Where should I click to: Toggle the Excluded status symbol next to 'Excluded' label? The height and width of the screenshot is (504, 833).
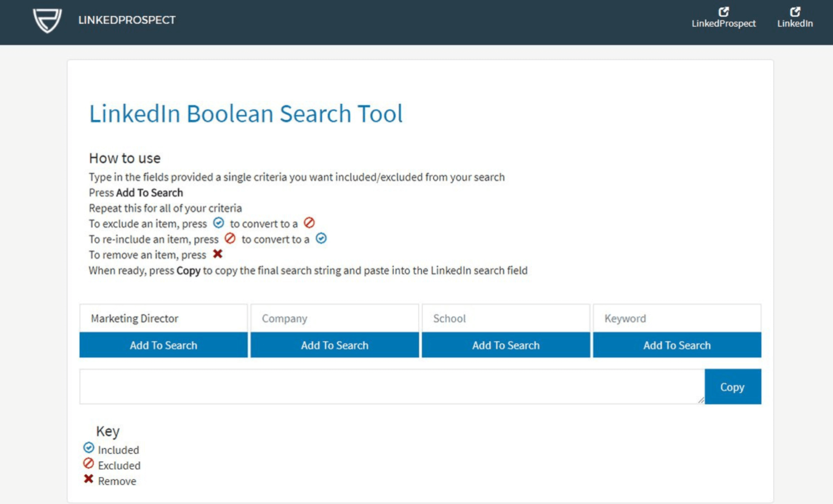(87, 463)
